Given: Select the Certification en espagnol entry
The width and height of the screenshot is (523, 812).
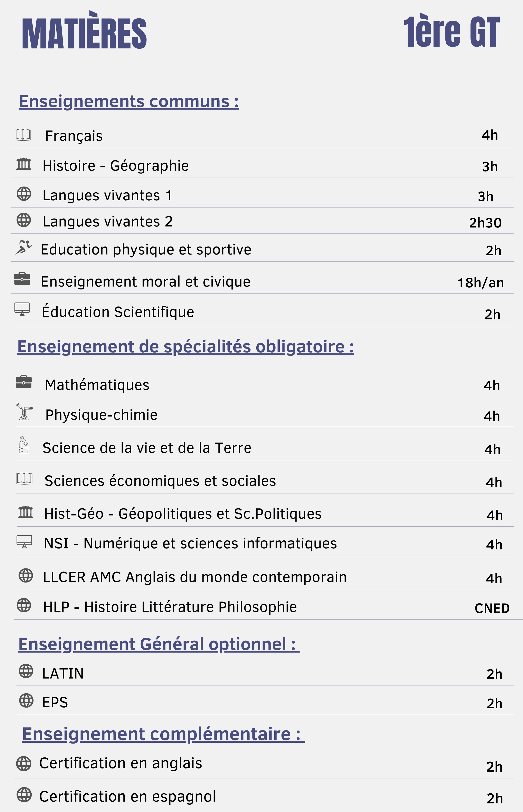Looking at the screenshot, I should (128, 796).
